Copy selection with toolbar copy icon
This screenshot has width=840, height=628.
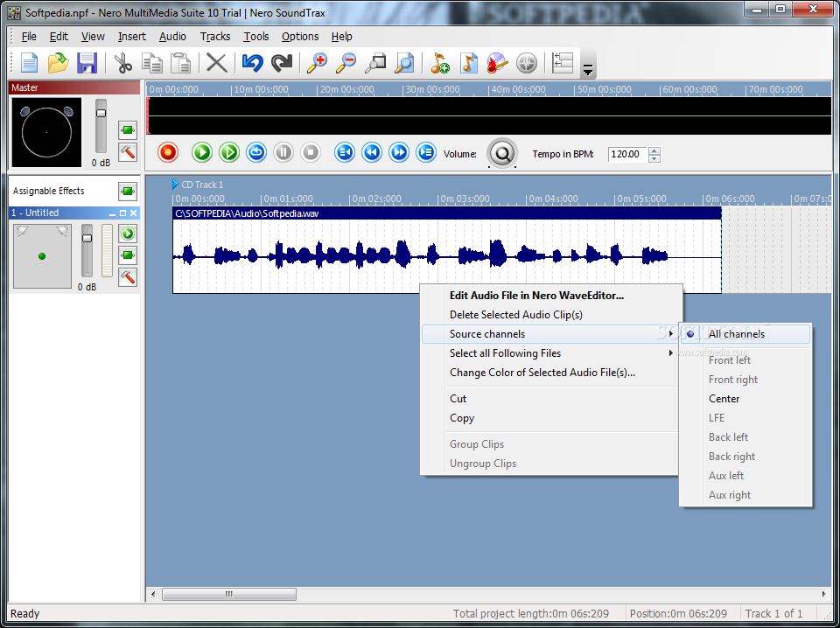tap(152, 63)
